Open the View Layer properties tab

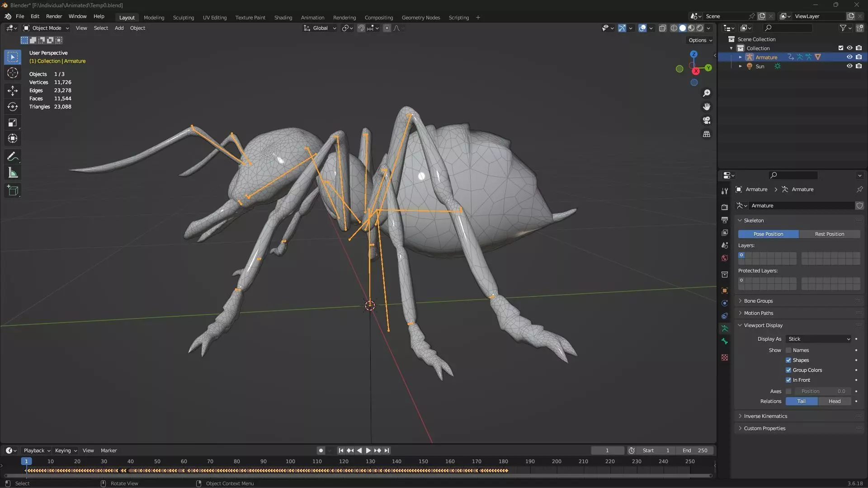point(725,232)
